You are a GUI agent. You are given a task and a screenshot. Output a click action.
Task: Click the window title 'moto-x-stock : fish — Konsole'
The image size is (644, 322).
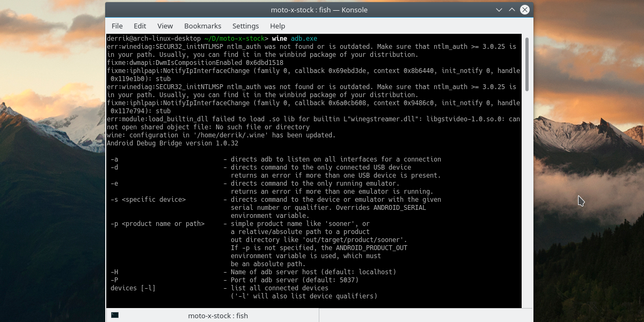click(319, 10)
